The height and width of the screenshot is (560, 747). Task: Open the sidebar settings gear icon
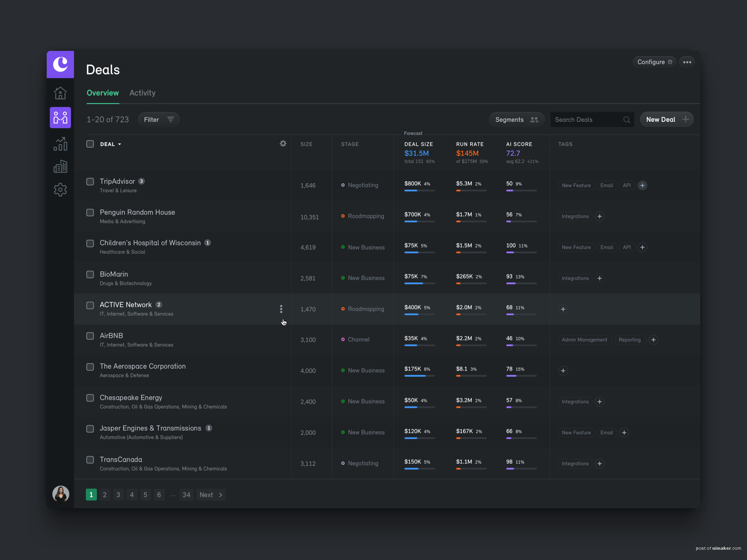coord(60,189)
